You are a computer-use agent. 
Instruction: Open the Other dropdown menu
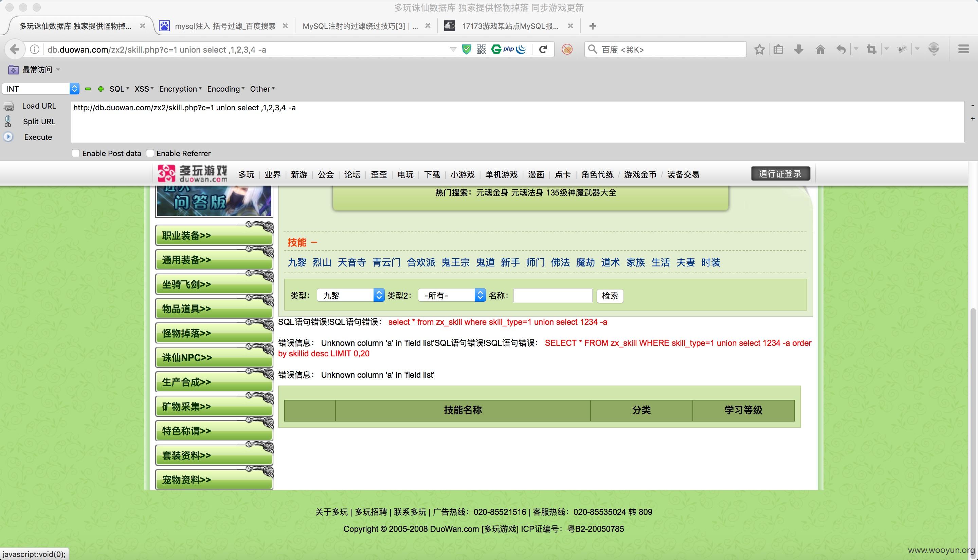pos(262,89)
